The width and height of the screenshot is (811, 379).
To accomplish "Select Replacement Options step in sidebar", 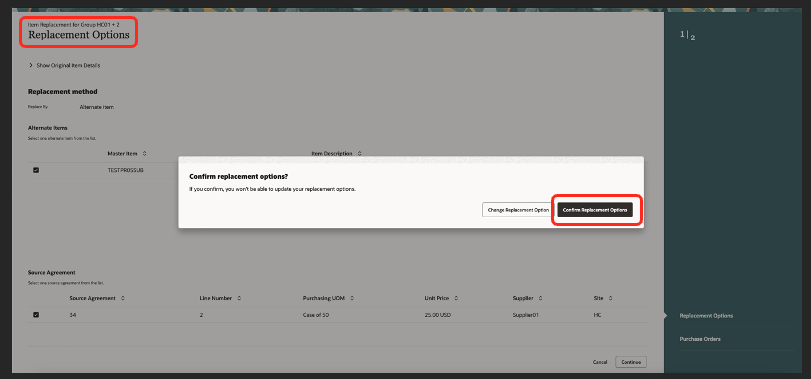I will coord(706,315).
